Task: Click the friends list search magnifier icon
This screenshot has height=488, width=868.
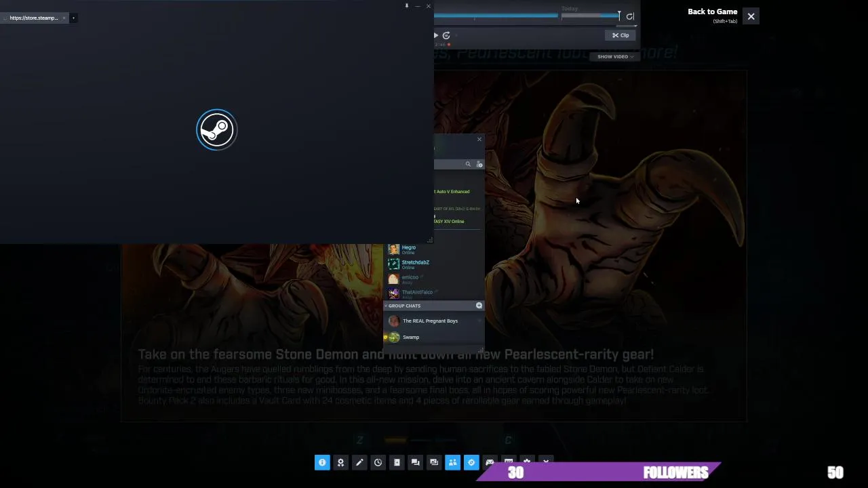Action: [x=468, y=164]
